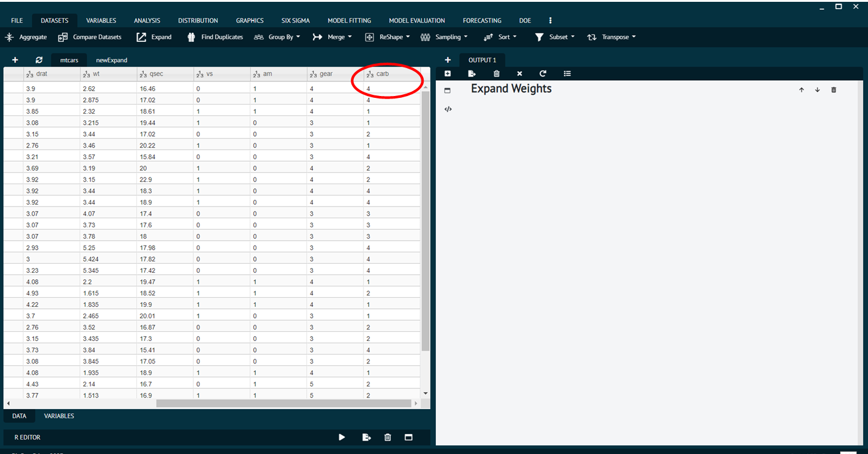Click the Compare Datasets button
This screenshot has width=868, height=454.
coord(90,37)
